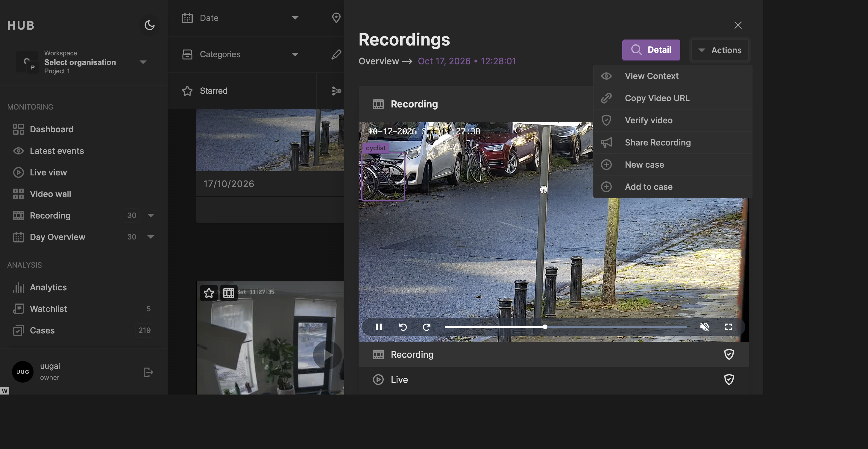Select View Context from Actions menu
The width and height of the screenshot is (868, 449).
673,76
